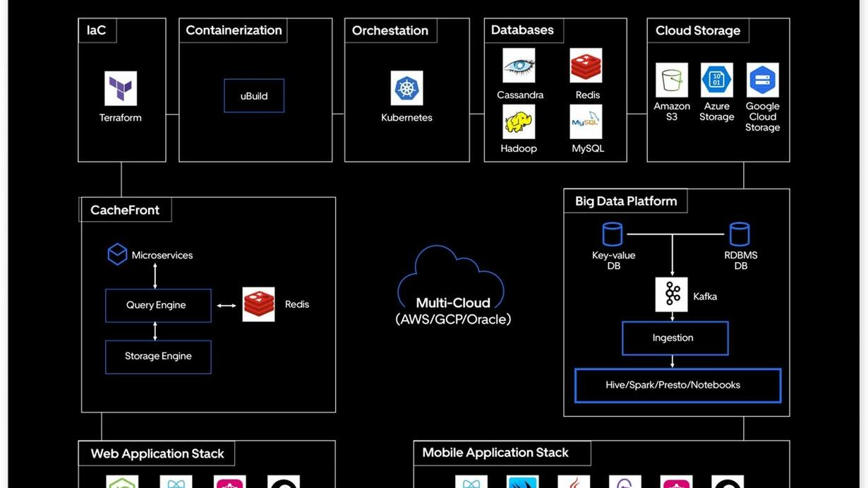
Task: Click the Hadoop elephant icon
Action: tap(519, 121)
